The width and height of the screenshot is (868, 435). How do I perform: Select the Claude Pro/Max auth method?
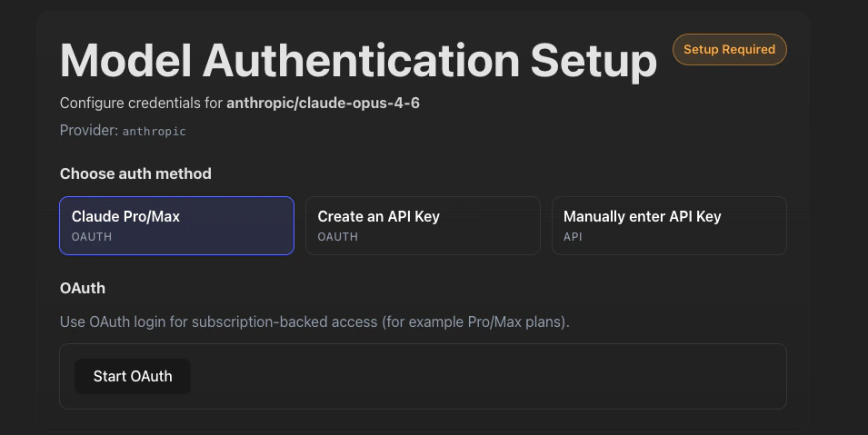pyautogui.click(x=176, y=225)
